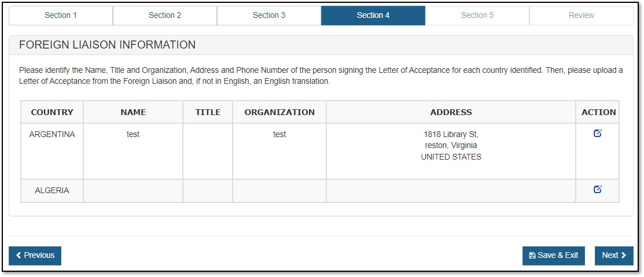Go to Section 1 tab
Screen dimensions: 644x277
pyautogui.click(x=61, y=16)
